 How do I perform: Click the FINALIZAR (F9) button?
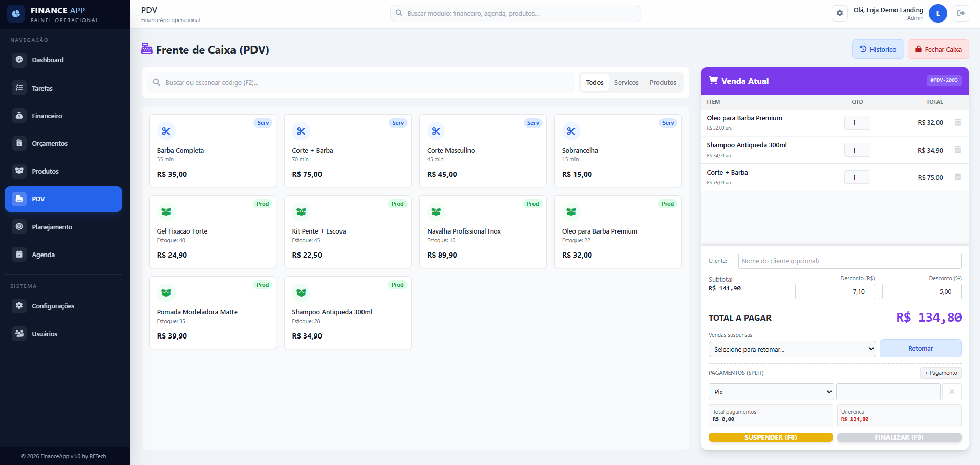coord(899,437)
